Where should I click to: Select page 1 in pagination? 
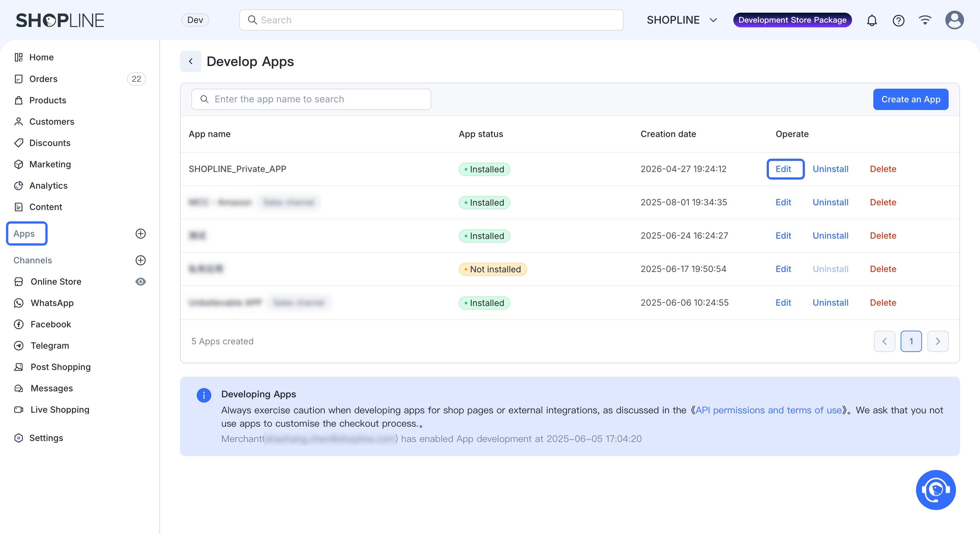pyautogui.click(x=911, y=341)
